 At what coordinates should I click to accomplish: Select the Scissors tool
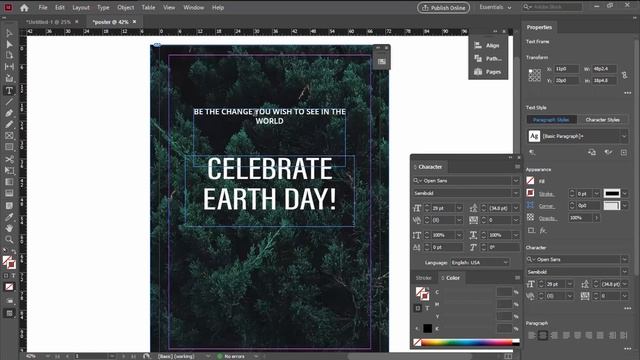[9, 159]
